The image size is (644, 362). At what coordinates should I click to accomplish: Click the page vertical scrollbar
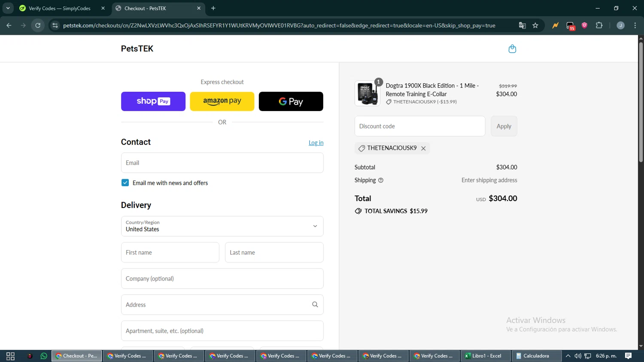coord(641,102)
